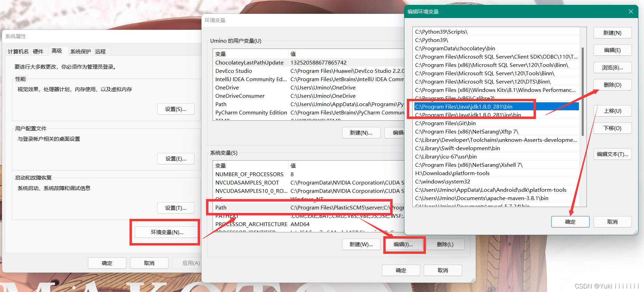644x292 pixels.
Task: Cancel the System Properties window
Action: [149, 263]
